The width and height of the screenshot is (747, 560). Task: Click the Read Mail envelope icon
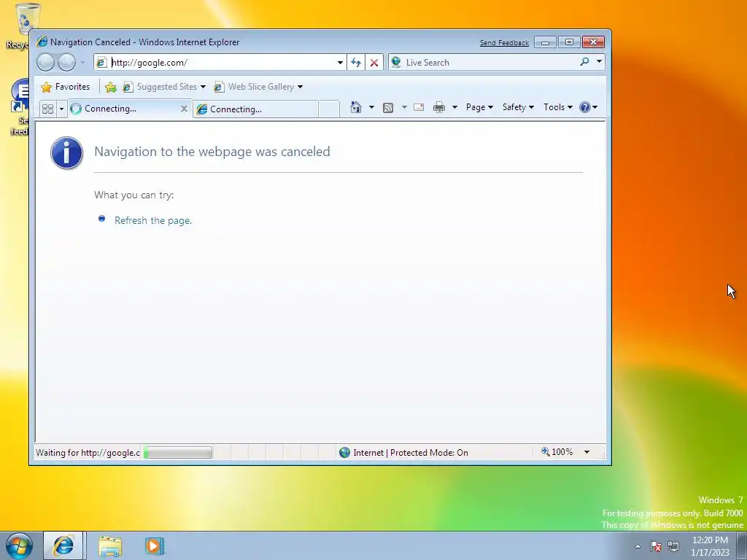[419, 107]
